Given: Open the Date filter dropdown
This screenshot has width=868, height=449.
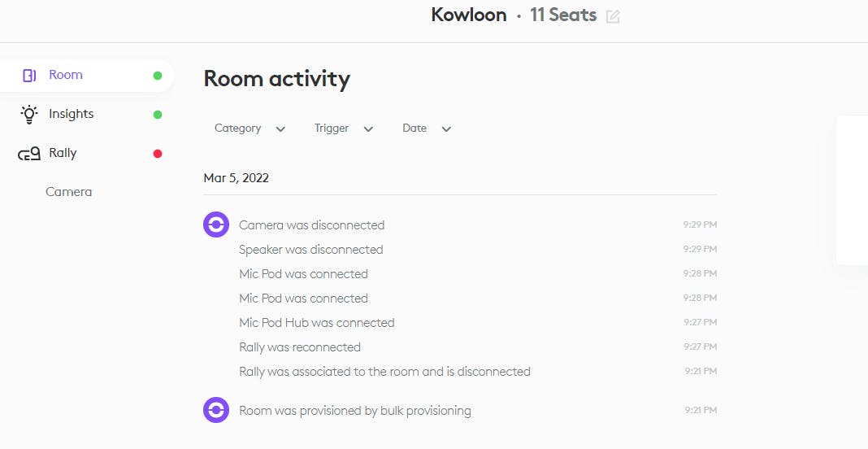Looking at the screenshot, I should click(426, 129).
